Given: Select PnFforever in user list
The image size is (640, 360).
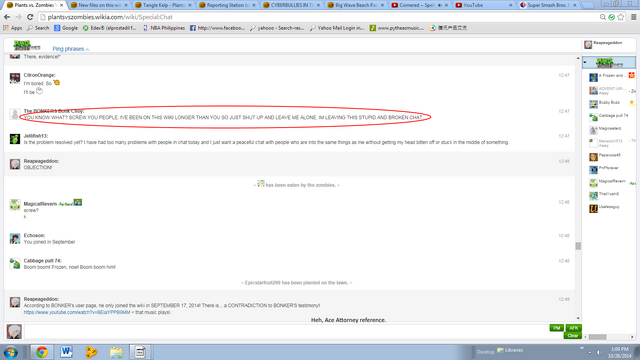Looking at the screenshot, I should [x=611, y=169].
